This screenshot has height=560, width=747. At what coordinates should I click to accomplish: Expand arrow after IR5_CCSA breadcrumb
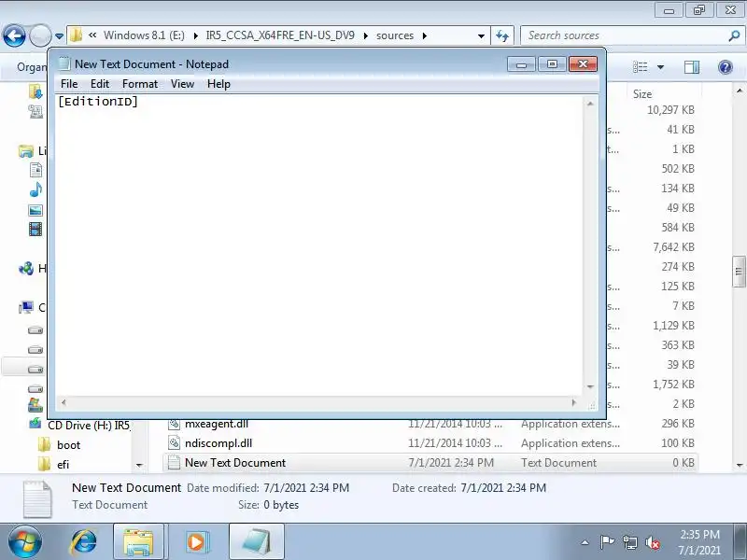365,35
